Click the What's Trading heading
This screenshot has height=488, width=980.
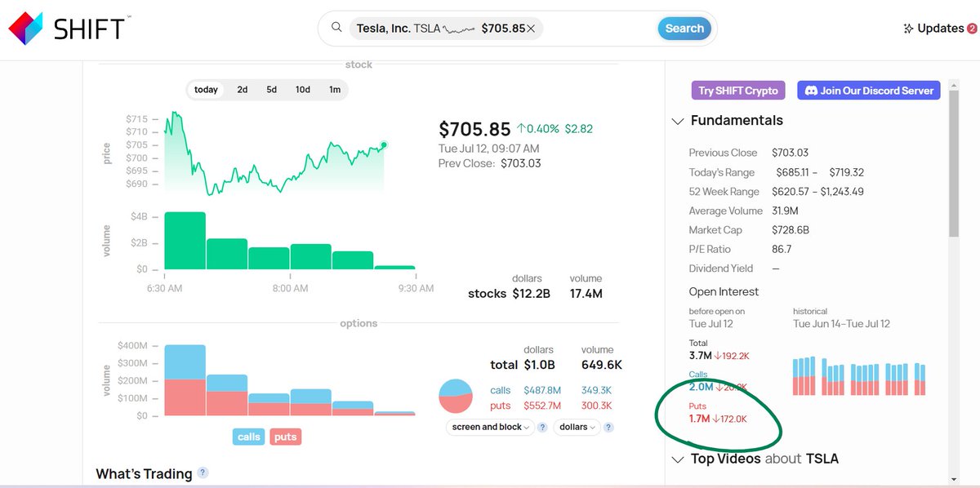coord(144,473)
